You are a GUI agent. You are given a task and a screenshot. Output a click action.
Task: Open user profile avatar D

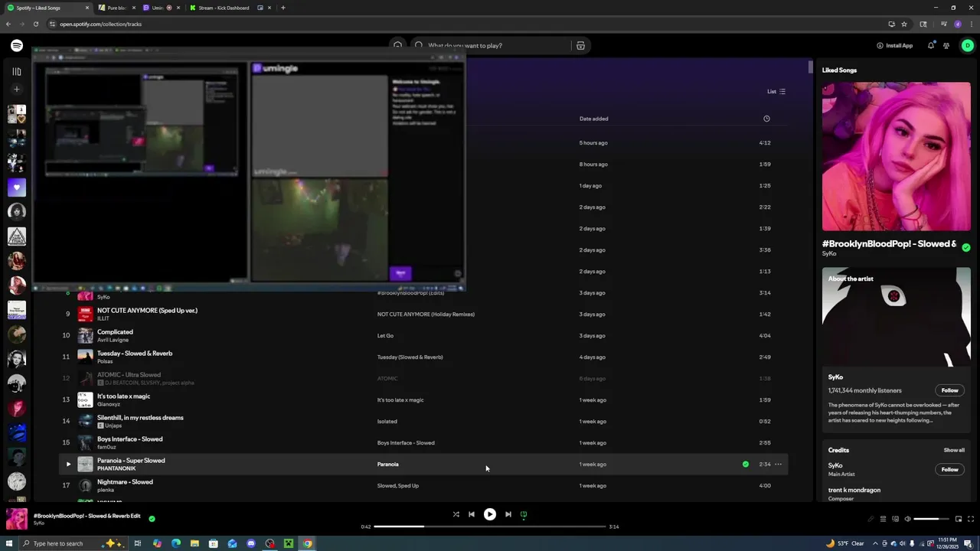point(968,46)
